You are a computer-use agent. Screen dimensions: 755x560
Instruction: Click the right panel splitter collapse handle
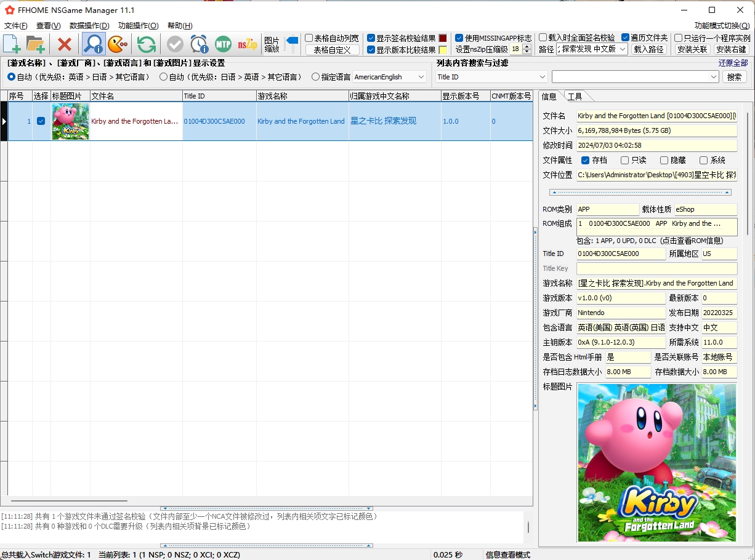[535, 318]
